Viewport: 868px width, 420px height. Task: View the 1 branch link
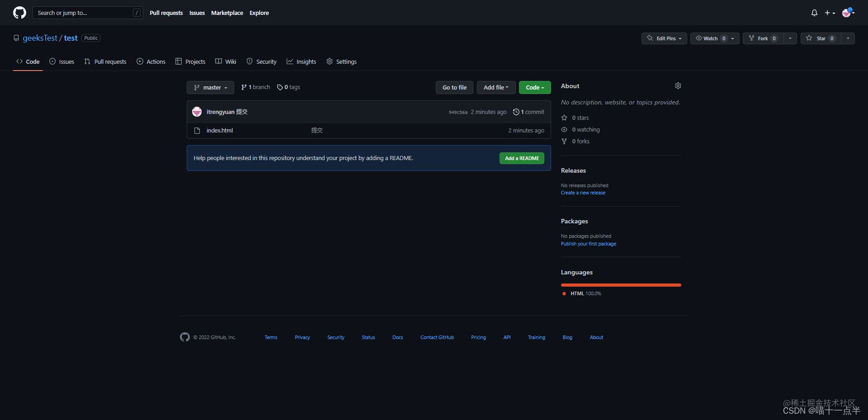pos(255,87)
